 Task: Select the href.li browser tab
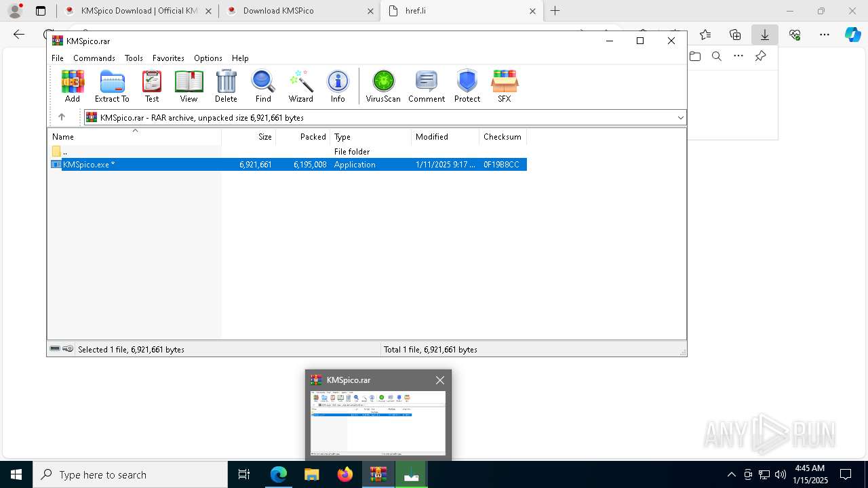462,11
